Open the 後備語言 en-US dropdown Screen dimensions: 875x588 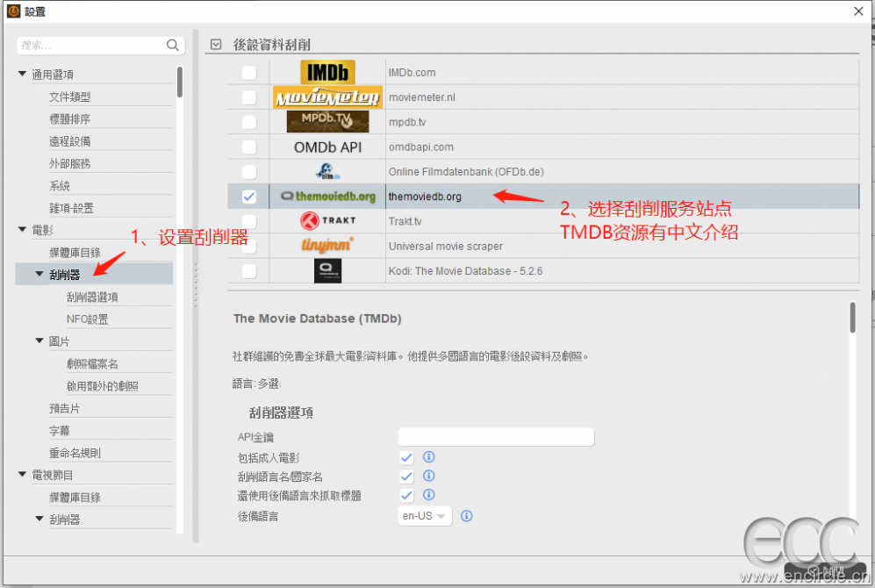425,516
